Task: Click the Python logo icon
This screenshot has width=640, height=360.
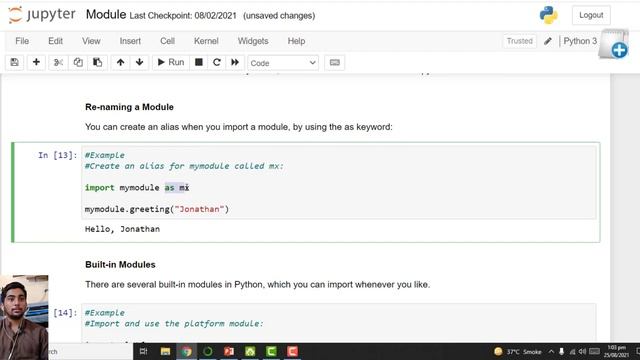Action: click(x=549, y=15)
